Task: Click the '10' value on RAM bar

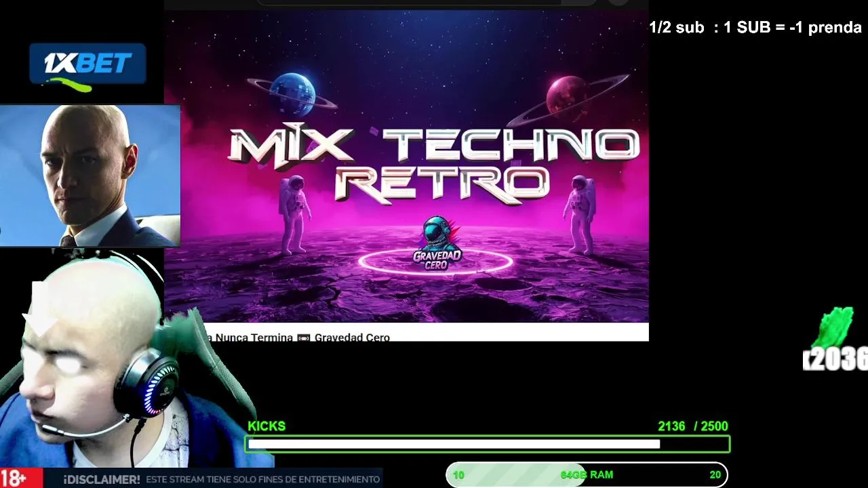Action: coord(458,475)
